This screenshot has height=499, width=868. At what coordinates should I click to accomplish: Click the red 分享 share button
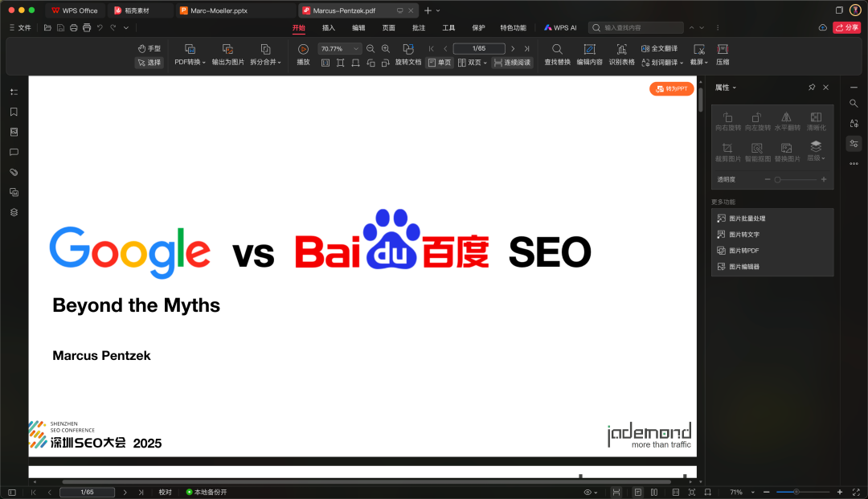click(846, 27)
